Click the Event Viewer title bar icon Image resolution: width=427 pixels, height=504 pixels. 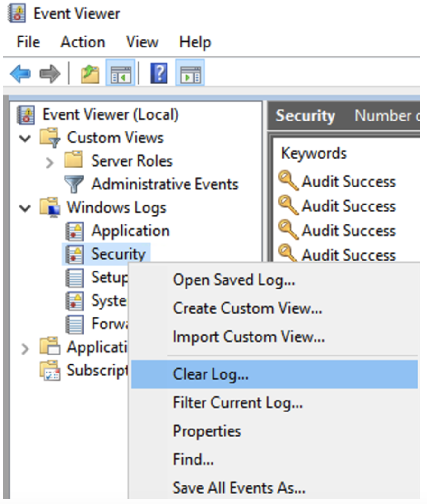17,13
